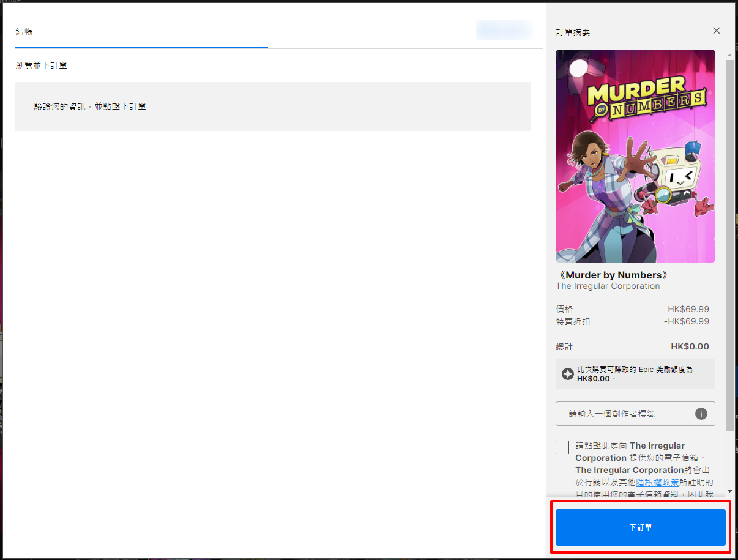This screenshot has width=738, height=560.
Task: Click the creator tag info icon
Action: coord(701,414)
